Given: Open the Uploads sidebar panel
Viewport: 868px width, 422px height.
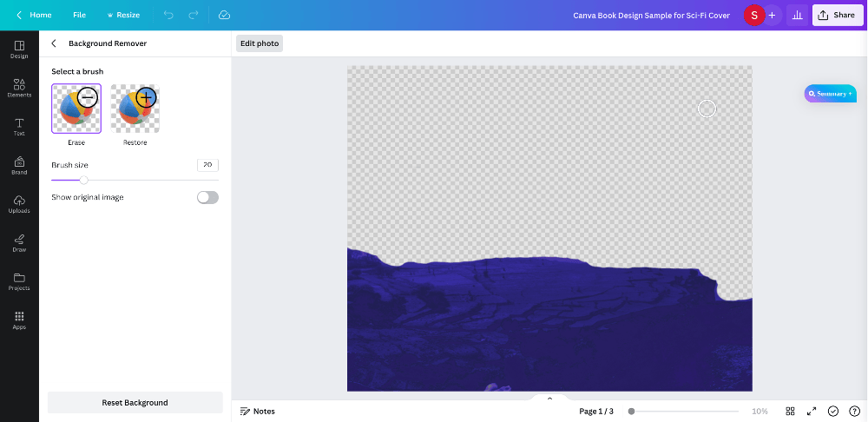Looking at the screenshot, I should (x=19, y=204).
